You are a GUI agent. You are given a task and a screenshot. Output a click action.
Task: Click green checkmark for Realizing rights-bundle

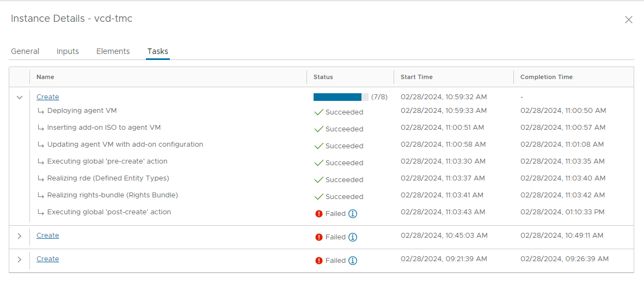click(319, 197)
